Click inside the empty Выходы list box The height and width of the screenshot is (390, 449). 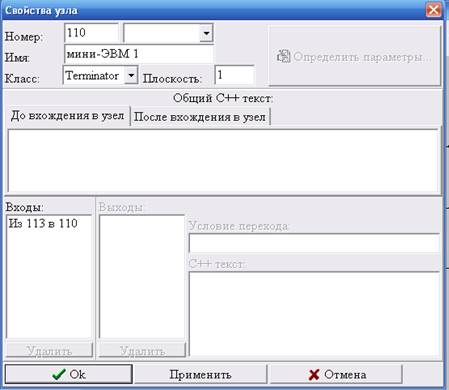[x=142, y=277]
